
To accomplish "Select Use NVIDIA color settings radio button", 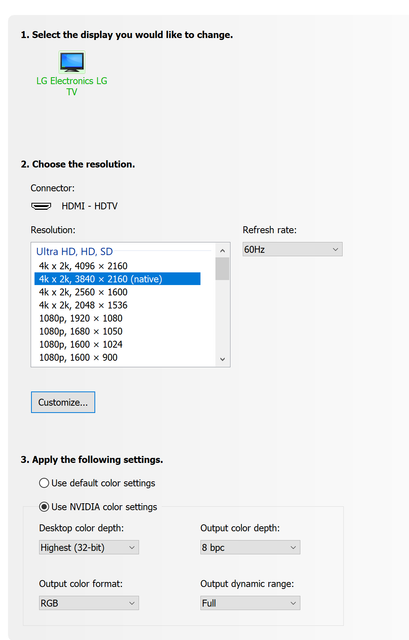I will tap(44, 507).
